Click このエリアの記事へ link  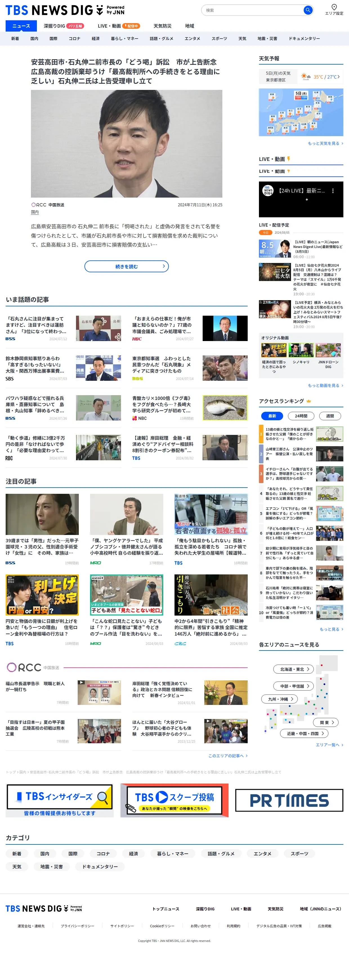pyautogui.click(x=228, y=756)
